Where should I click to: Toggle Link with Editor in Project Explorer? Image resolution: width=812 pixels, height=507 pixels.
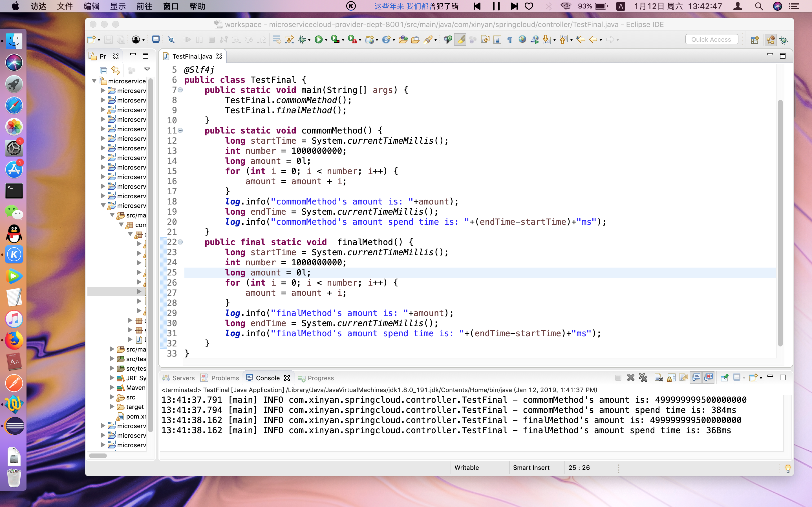[x=115, y=70]
